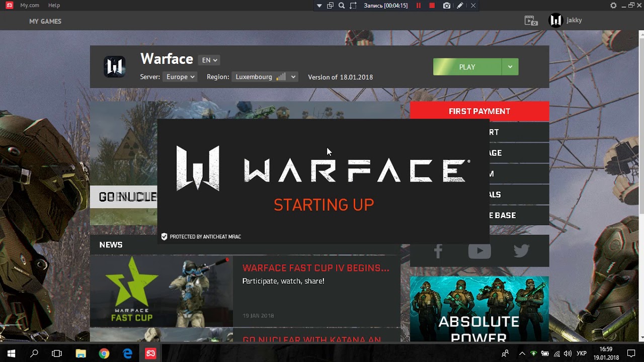The width and height of the screenshot is (644, 362).
Task: Open the Windows Start menu
Action: [x=11, y=353]
